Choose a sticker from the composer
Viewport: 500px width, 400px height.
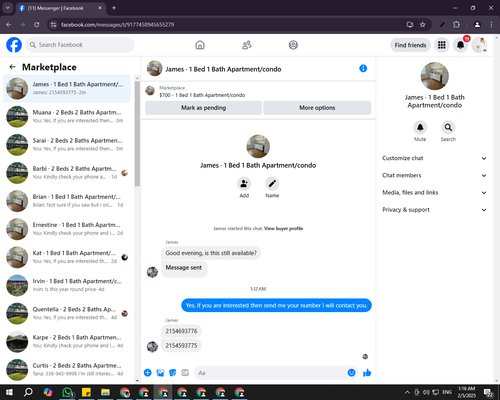coord(173,373)
